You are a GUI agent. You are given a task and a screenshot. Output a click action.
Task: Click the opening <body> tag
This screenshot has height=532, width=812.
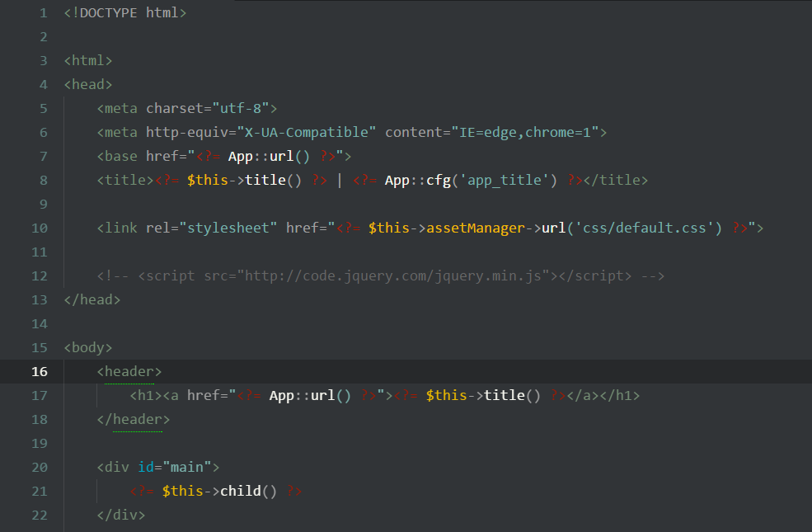point(88,347)
